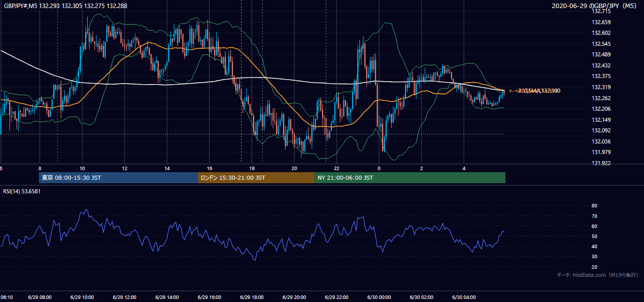Image resolution: width=644 pixels, height=302 pixels.
Task: Click price axis label 132.659
Action: click(601, 22)
